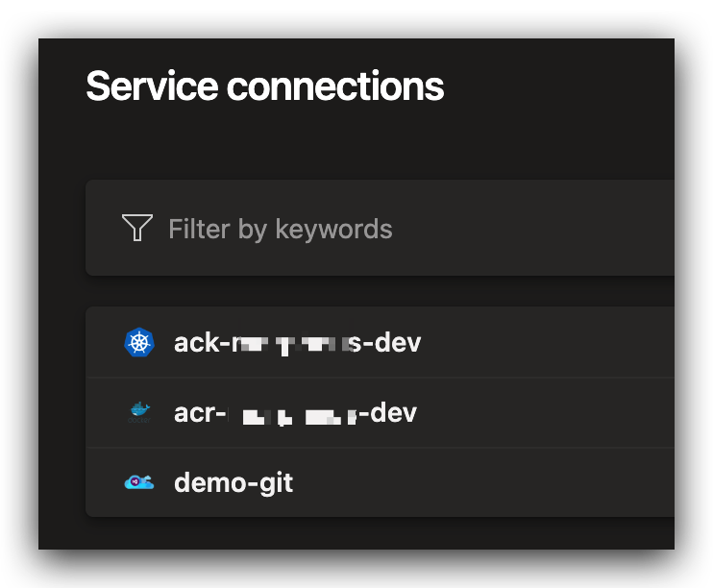This screenshot has width=713, height=588.
Task: Click the connection name starting with acr
Action: click(x=295, y=413)
